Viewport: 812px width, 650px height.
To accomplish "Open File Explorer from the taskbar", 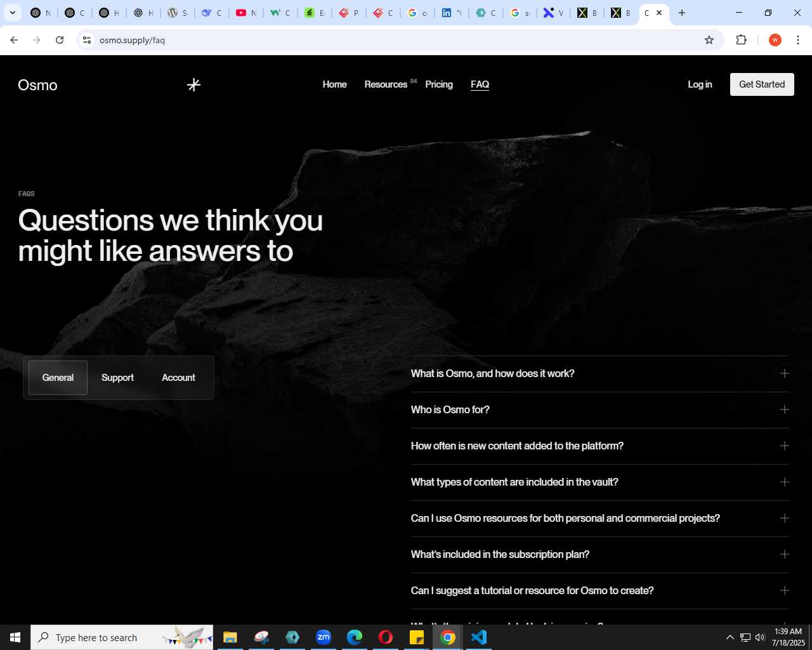I will point(230,637).
